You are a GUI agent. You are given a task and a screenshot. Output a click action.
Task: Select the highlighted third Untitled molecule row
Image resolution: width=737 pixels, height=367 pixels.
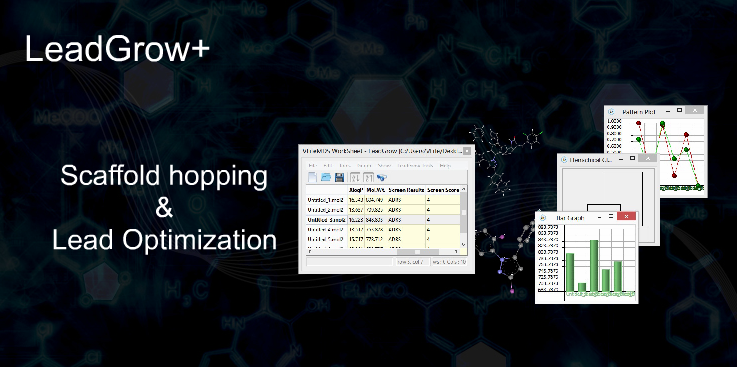coord(383,219)
